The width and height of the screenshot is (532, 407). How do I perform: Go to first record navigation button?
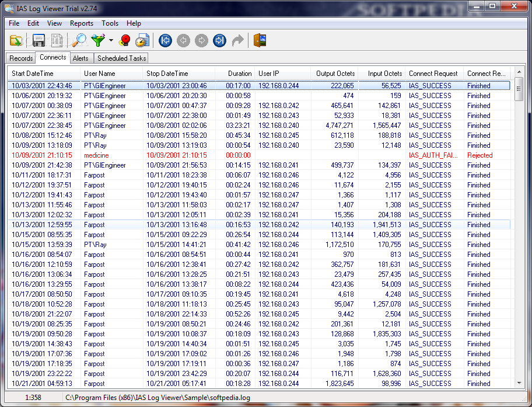pos(165,40)
